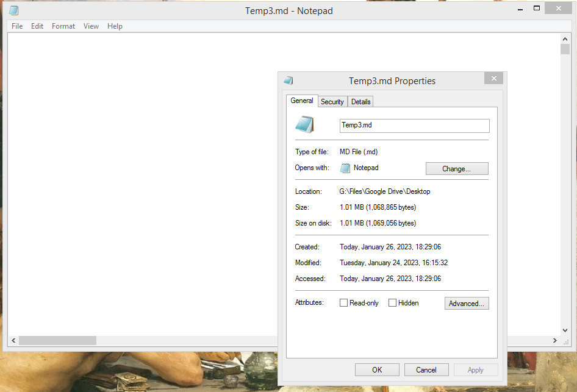
Task: Enable the Read-only attribute checkbox
Action: [343, 302]
